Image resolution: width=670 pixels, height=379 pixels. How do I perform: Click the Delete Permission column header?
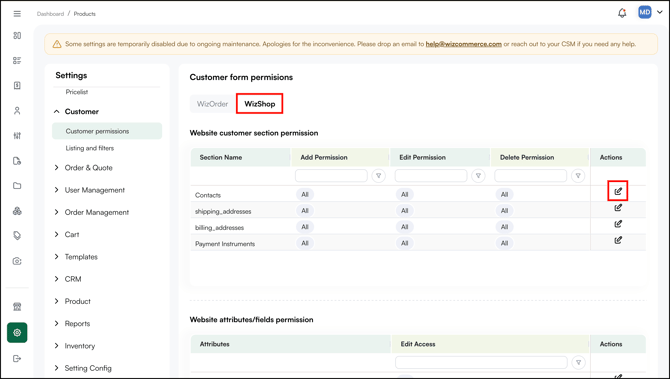[540, 157]
